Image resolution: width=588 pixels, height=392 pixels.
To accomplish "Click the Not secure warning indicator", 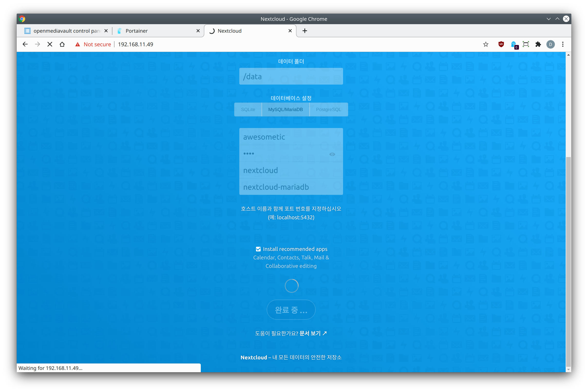I will [x=93, y=44].
